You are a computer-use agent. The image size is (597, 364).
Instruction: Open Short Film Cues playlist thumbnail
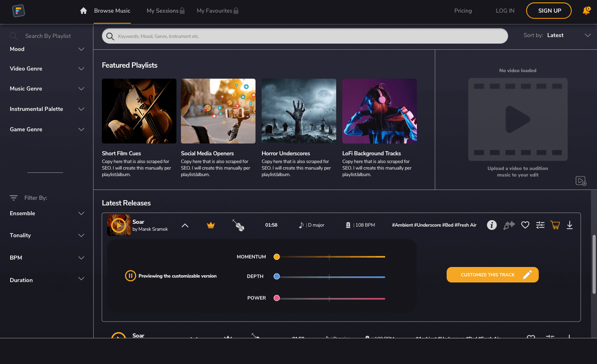139,111
